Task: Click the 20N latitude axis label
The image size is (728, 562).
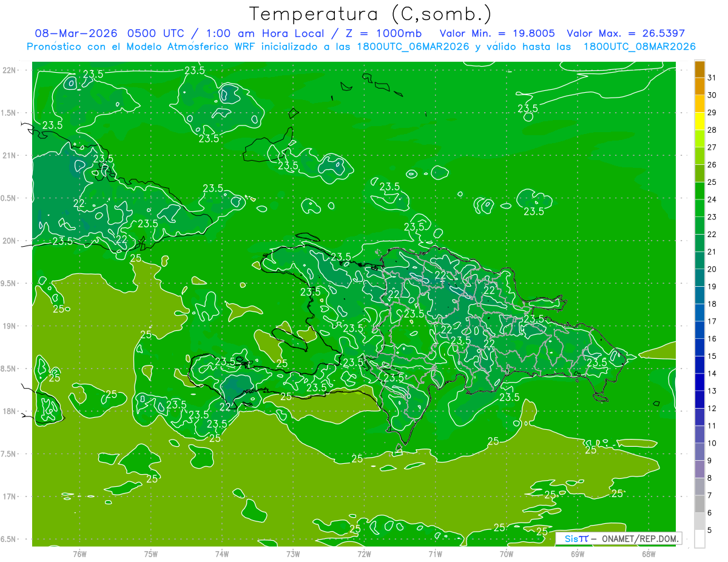Action: click(9, 241)
